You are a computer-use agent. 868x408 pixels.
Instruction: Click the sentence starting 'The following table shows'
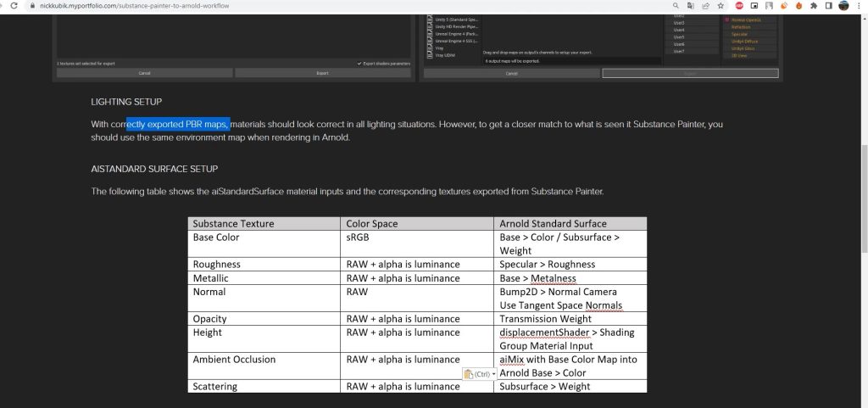click(347, 192)
